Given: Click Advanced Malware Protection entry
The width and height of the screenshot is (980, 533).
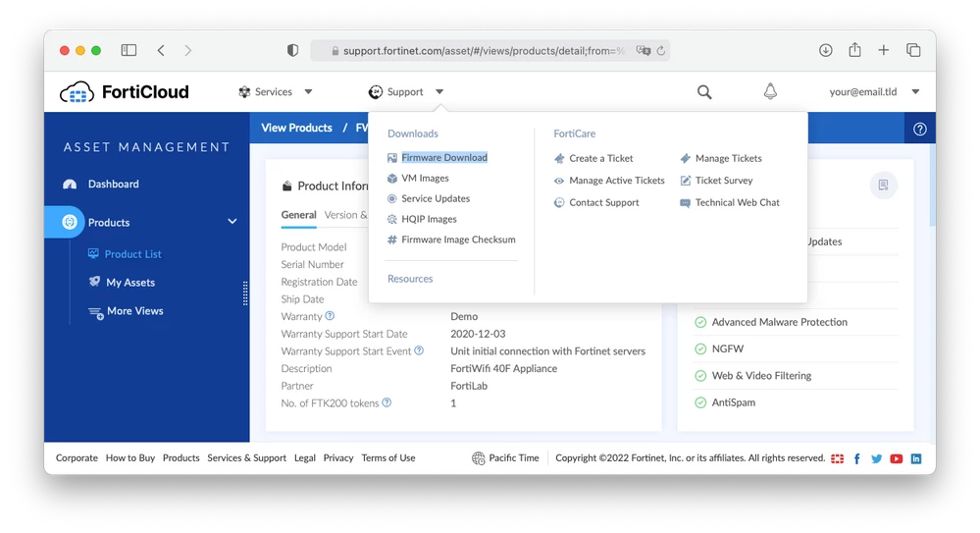Looking at the screenshot, I should coord(779,322).
